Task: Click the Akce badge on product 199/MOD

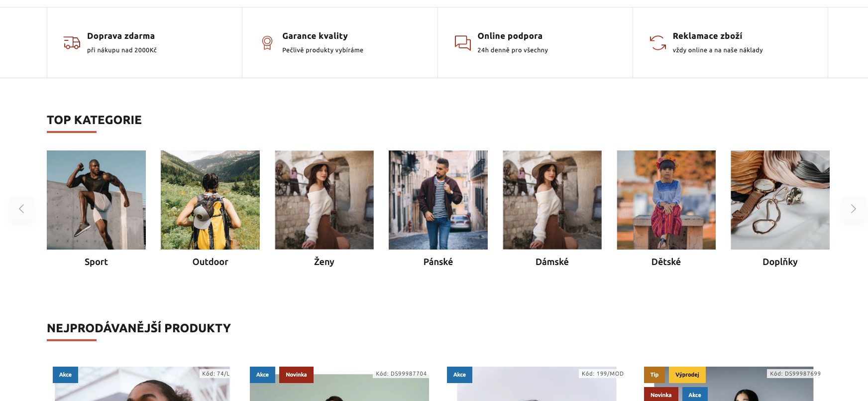Action: click(x=459, y=375)
